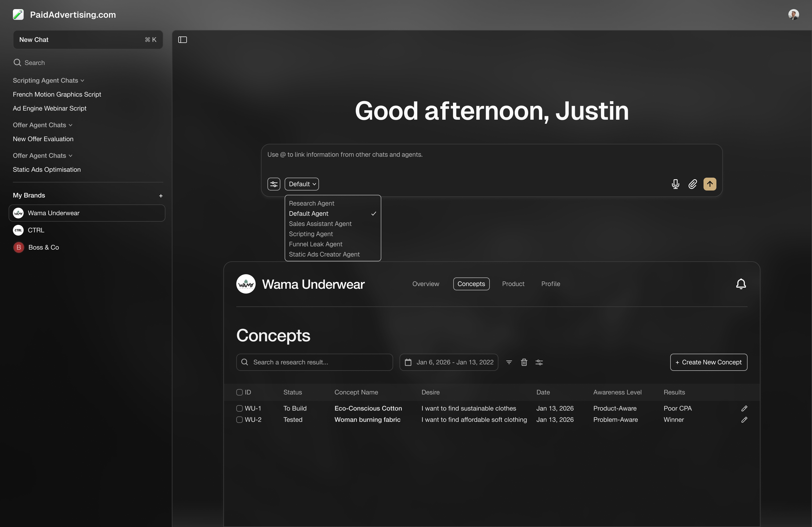Click the trash delete icon in Concepts
This screenshot has height=527, width=812.
pyautogui.click(x=524, y=362)
